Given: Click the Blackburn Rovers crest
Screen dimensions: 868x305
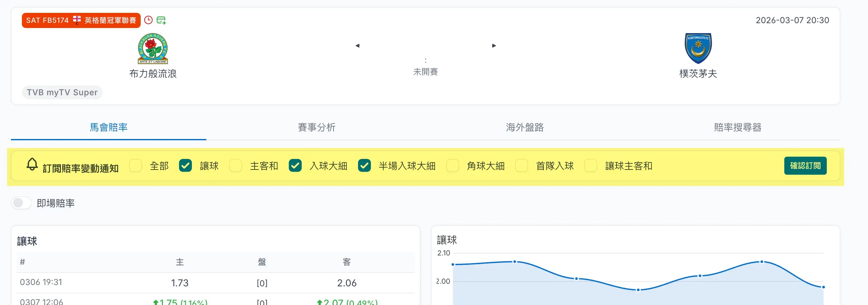Looking at the screenshot, I should pos(153,49).
